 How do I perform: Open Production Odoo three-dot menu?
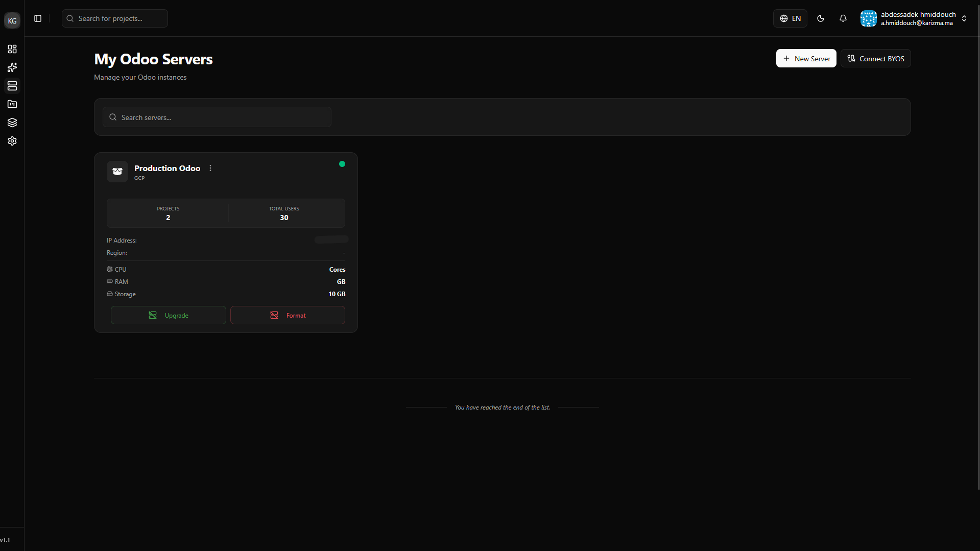point(210,168)
